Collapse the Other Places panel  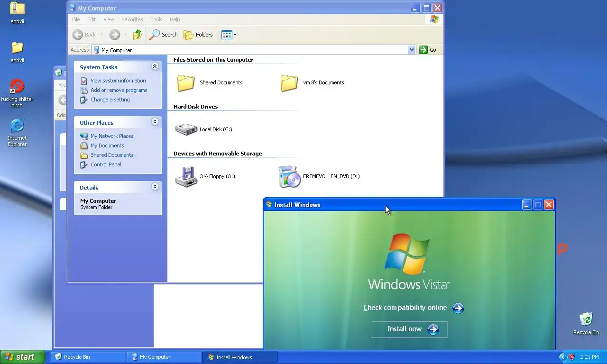[155, 122]
